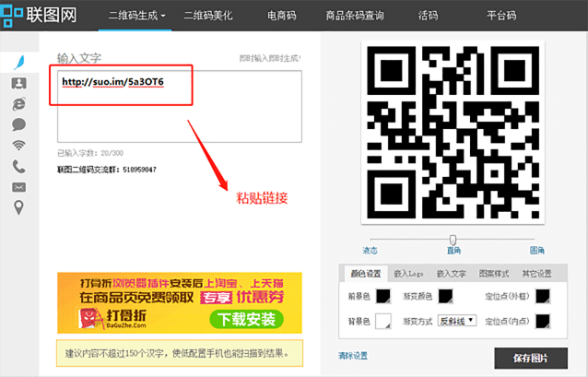This screenshot has height=377, width=588.
Task: Select the email envelope icon
Action: [18, 187]
